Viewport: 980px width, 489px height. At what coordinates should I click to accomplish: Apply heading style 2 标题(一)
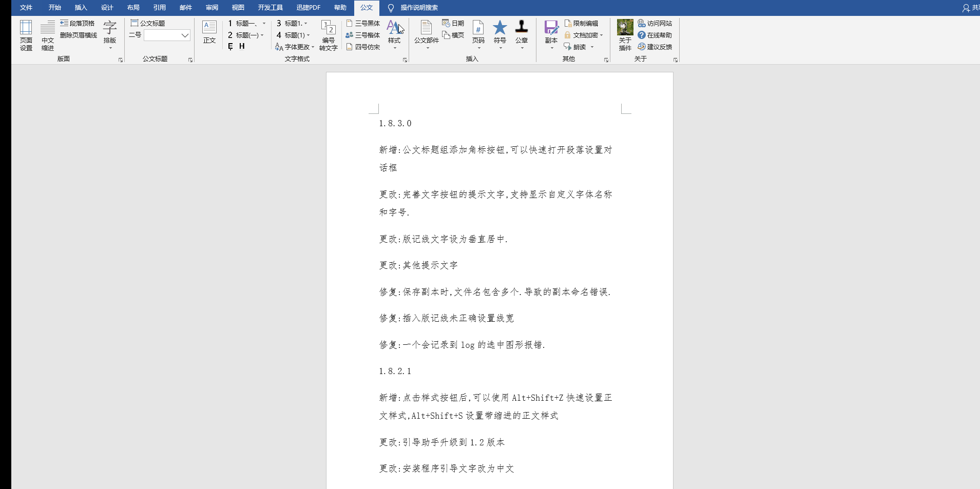pos(243,35)
